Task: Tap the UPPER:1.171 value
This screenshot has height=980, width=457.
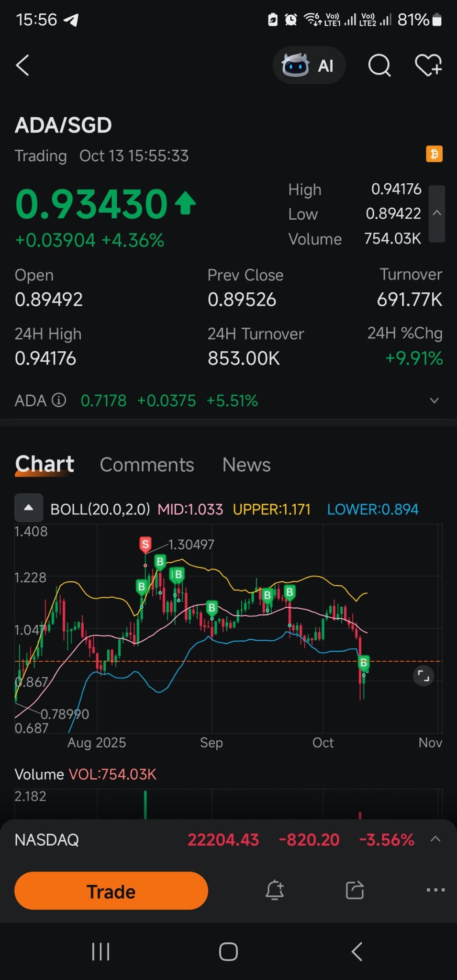Action: point(272,509)
